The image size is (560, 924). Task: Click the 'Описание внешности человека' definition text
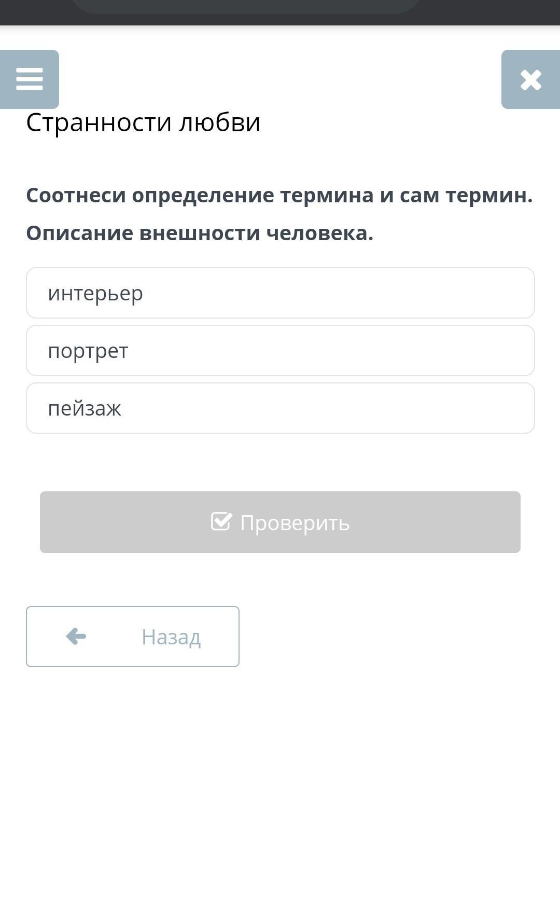tap(200, 233)
